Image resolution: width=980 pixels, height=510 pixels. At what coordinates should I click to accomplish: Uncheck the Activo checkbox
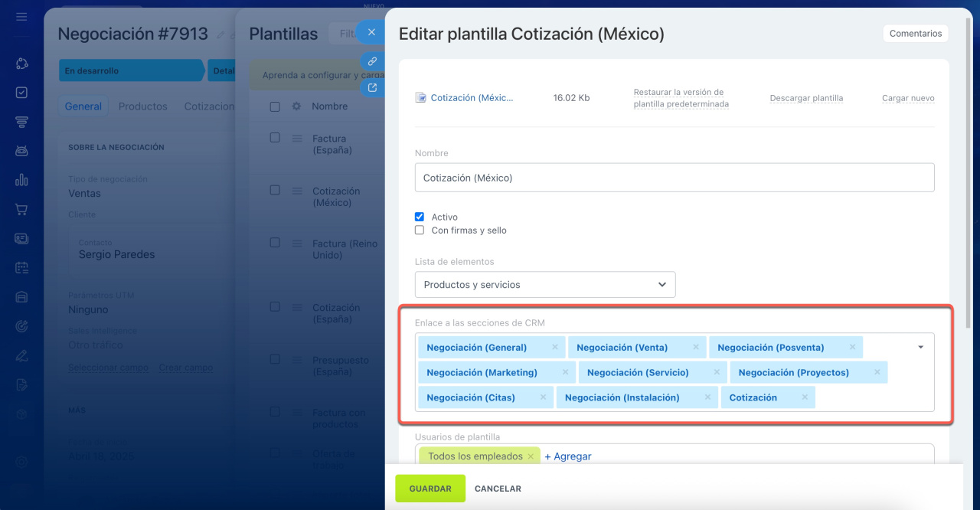(x=420, y=217)
